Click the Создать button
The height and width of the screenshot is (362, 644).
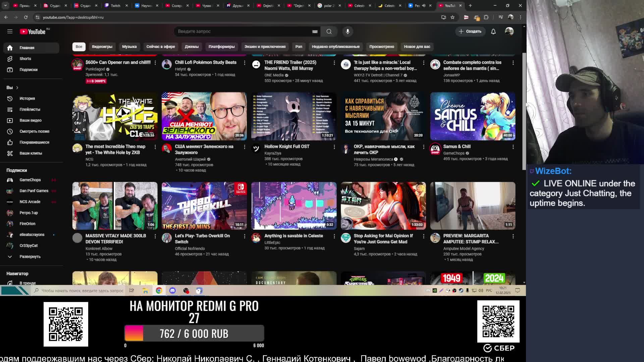click(x=470, y=31)
